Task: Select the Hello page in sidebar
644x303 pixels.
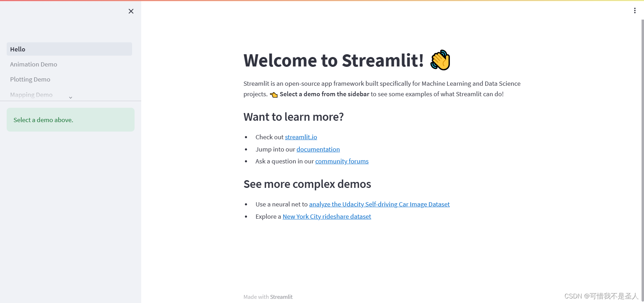Action: click(x=69, y=49)
